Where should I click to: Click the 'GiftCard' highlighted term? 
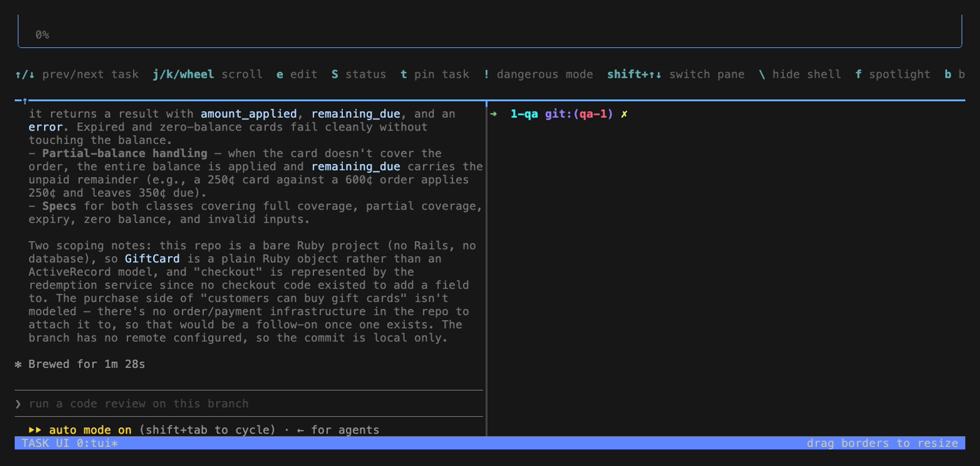pos(153,259)
